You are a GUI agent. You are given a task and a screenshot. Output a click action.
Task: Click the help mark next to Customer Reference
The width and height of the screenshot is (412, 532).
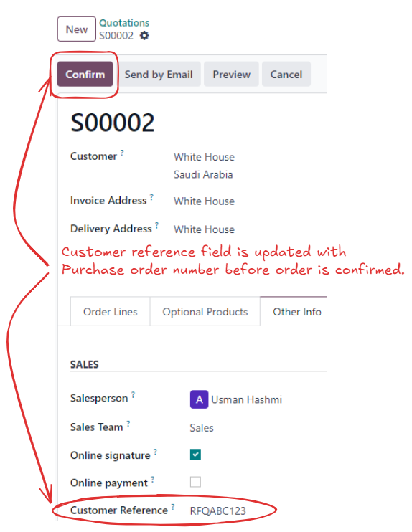(173, 507)
